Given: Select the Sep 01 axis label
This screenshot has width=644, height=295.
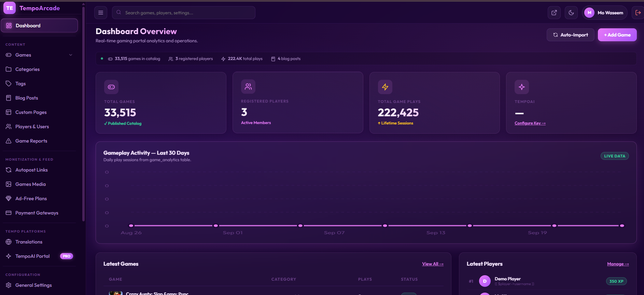Looking at the screenshot, I should pos(233,233).
